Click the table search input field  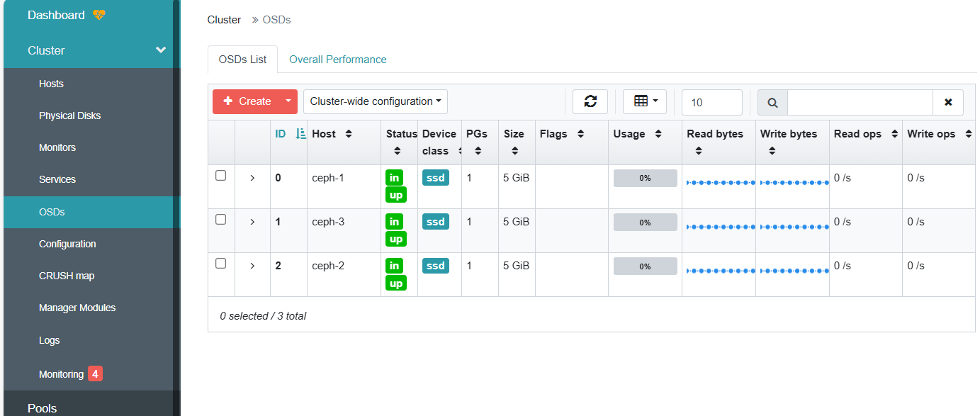point(860,103)
